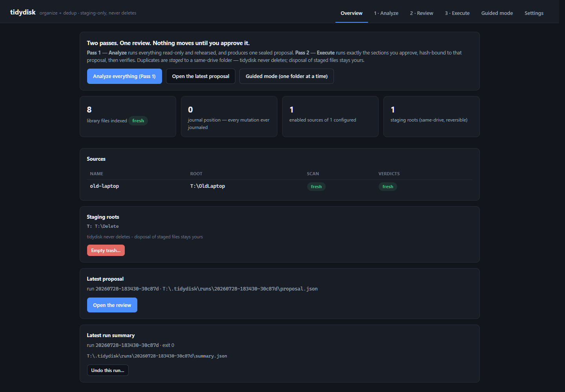Select the old-laptop source name

click(x=104, y=186)
